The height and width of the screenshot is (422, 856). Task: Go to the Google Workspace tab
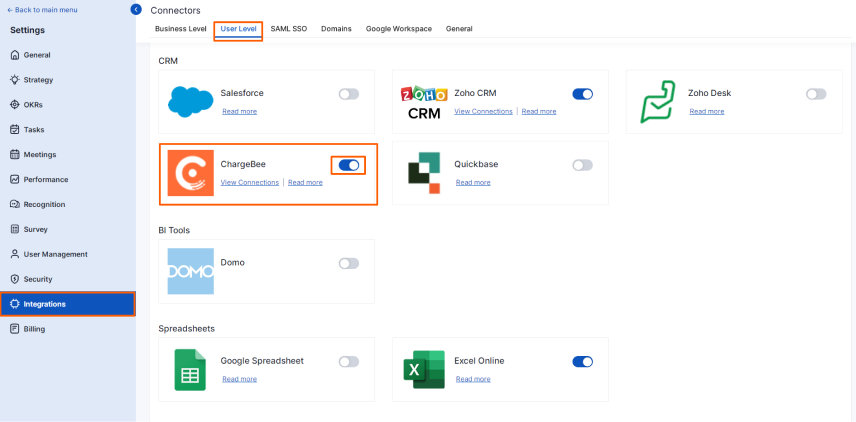399,29
